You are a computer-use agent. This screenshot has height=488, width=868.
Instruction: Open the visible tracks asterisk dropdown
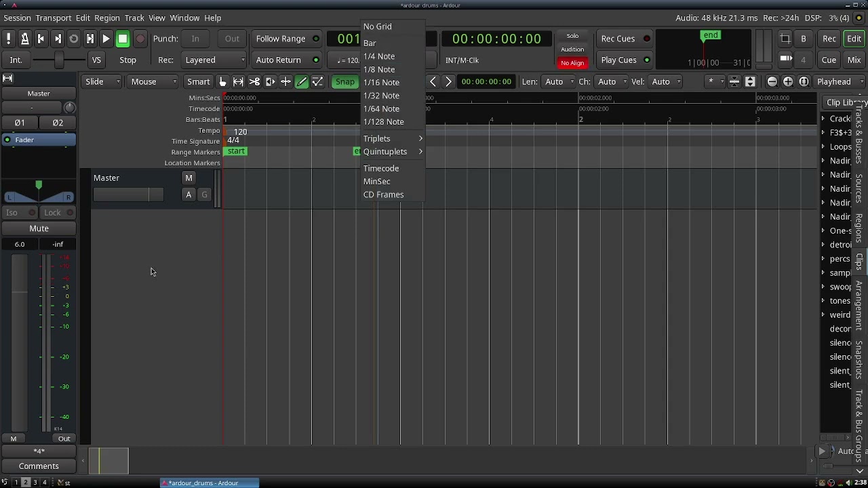[x=714, y=81]
